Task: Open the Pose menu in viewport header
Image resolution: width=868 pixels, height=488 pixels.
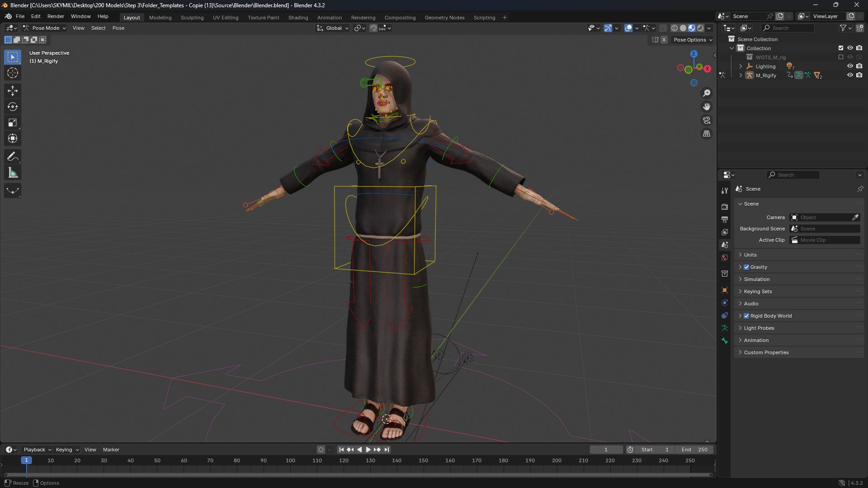Action: coord(118,28)
